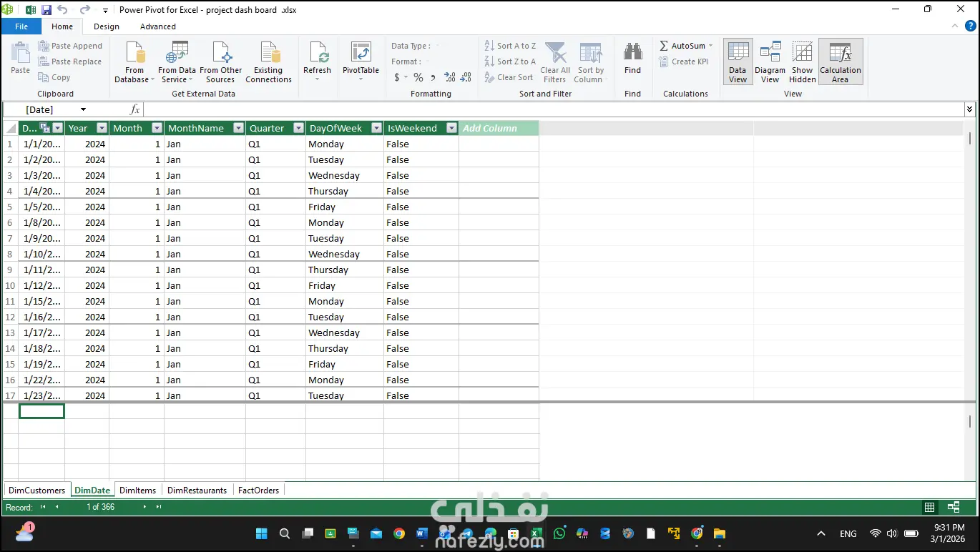Go to the first record
980x552 pixels.
[x=42, y=507]
